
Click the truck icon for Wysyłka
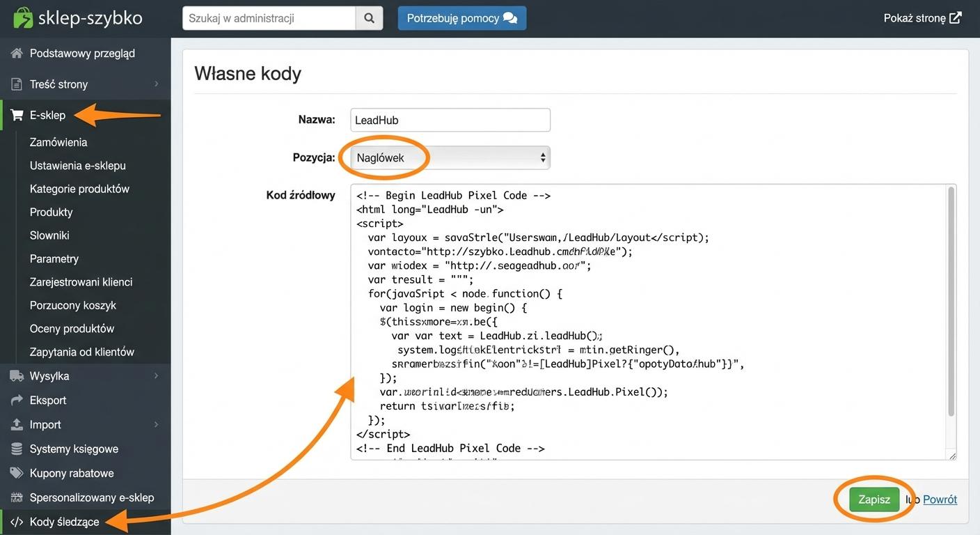click(x=17, y=376)
